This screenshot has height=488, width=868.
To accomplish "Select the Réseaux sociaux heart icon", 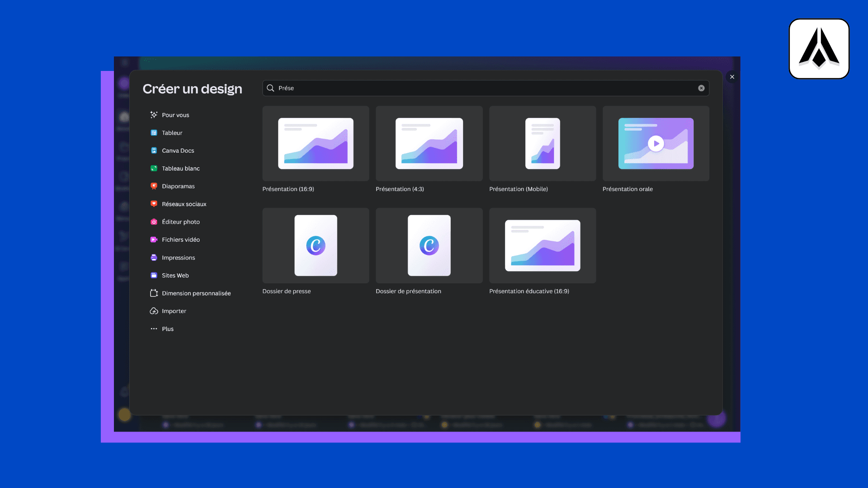I will [x=154, y=204].
